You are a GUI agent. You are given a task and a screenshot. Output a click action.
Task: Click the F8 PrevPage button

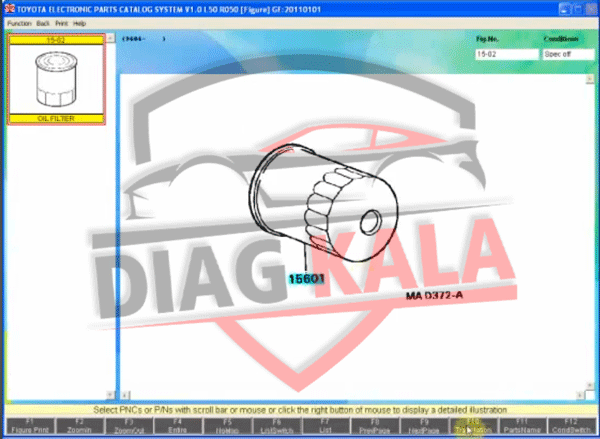375,426
